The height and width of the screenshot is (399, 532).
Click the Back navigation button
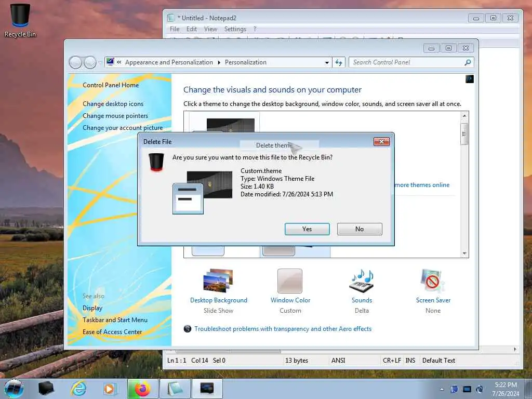point(75,62)
